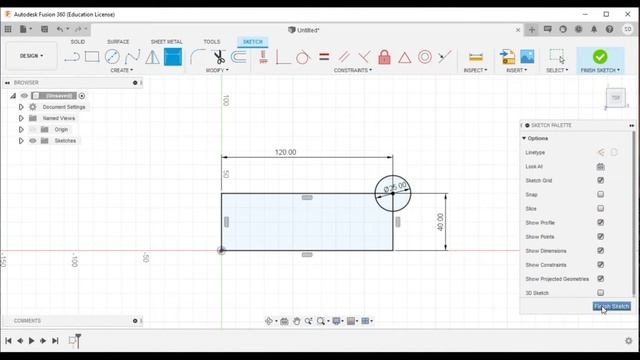Open the SELECT dropdown menu
This screenshot has width=640, height=360.
tap(557, 70)
